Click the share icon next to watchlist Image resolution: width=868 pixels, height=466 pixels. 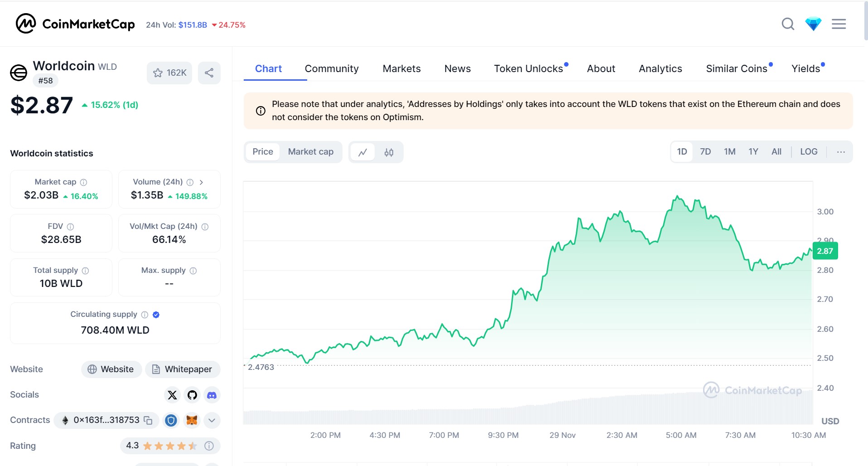[x=209, y=73]
